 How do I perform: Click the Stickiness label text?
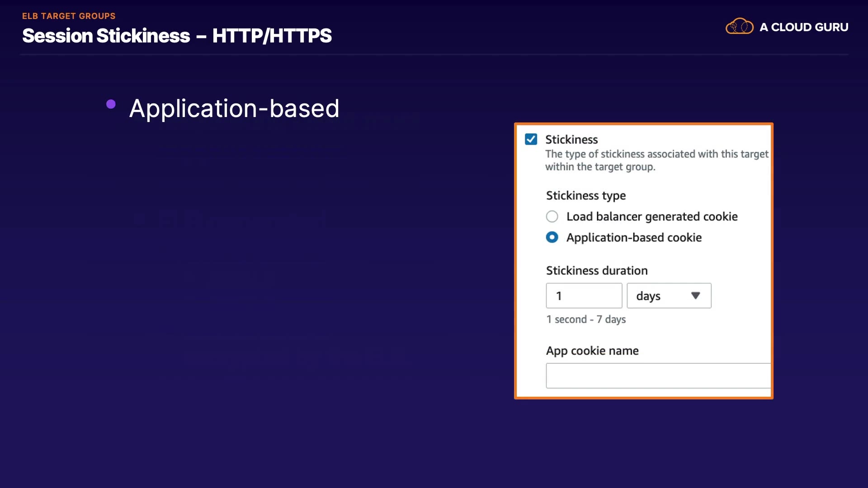click(x=571, y=140)
